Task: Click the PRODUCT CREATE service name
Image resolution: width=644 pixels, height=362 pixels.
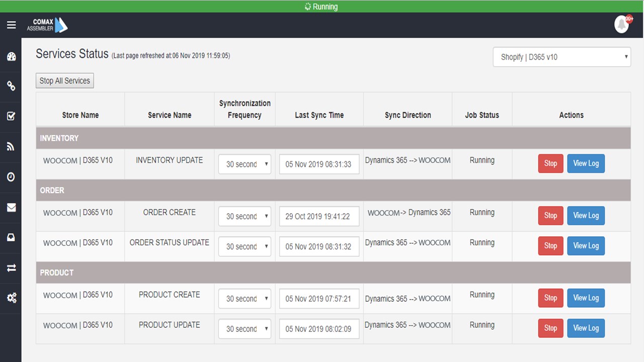Action: coord(170,295)
